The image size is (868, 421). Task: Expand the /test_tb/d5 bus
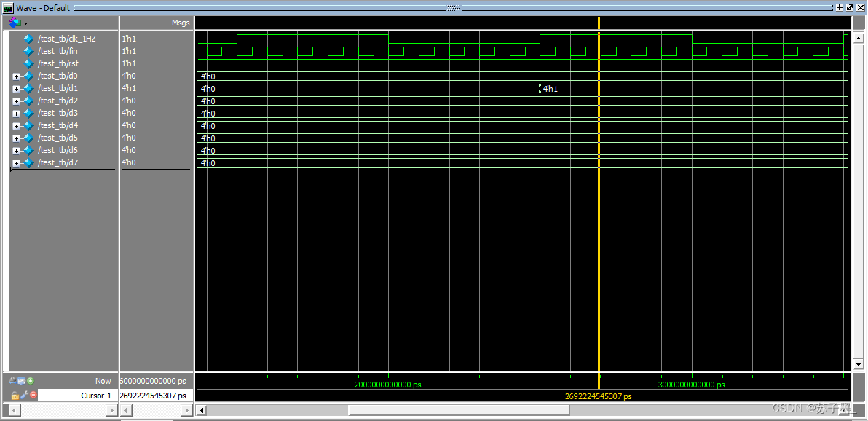coord(16,138)
